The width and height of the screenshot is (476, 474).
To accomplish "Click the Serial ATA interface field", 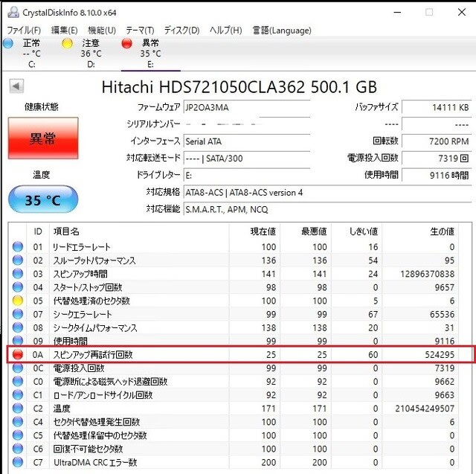I will coord(247,141).
